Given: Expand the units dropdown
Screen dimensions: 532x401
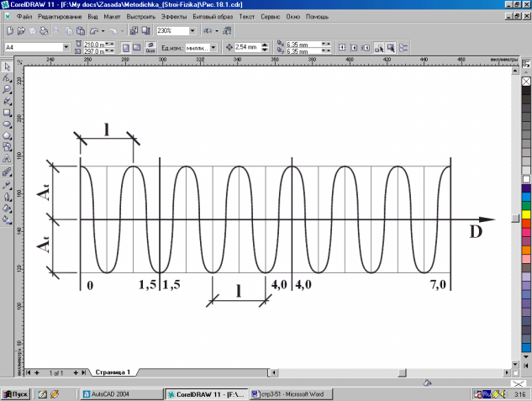Looking at the screenshot, I should [213, 48].
